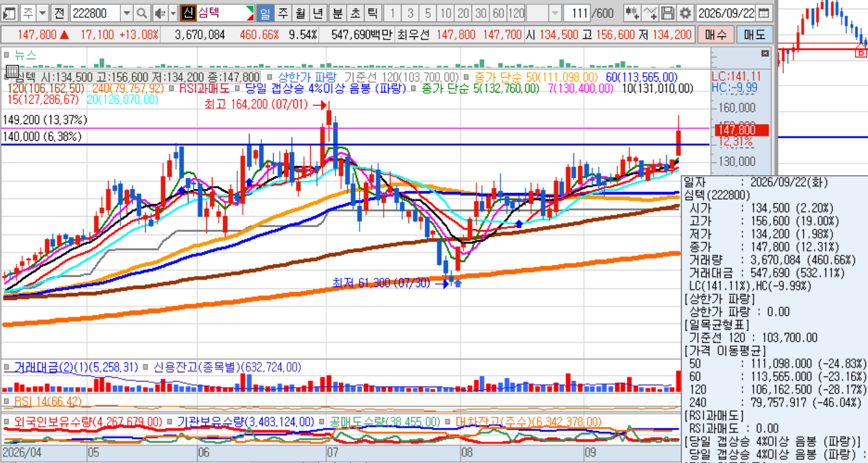Toggle the 상한가 파랑 indicator marker

pyautogui.click(x=269, y=77)
